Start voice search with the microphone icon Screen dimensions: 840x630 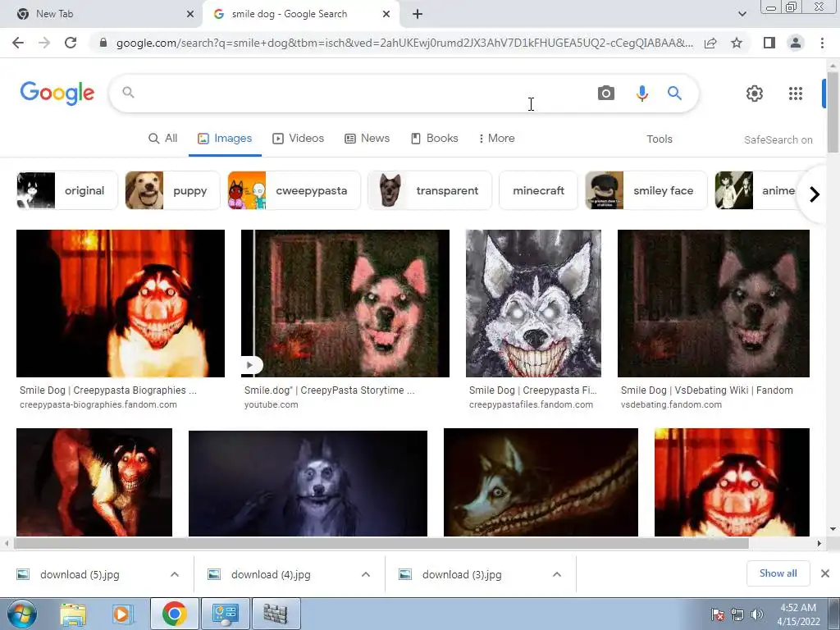coord(641,94)
